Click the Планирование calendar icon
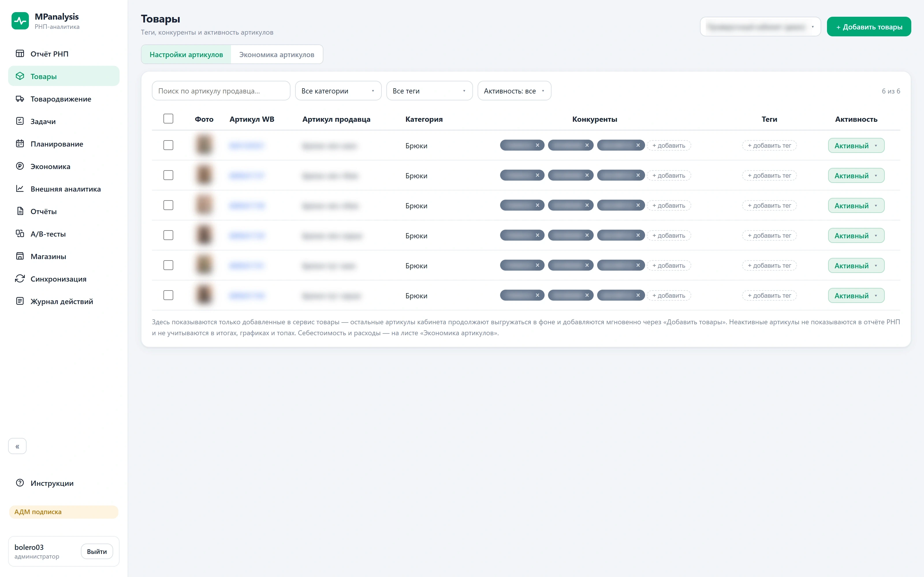The image size is (924, 577). (x=20, y=143)
